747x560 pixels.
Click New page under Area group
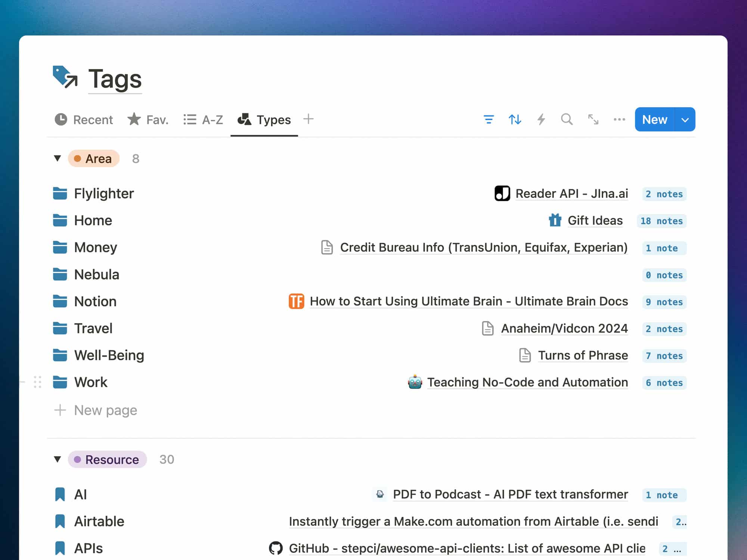point(105,410)
